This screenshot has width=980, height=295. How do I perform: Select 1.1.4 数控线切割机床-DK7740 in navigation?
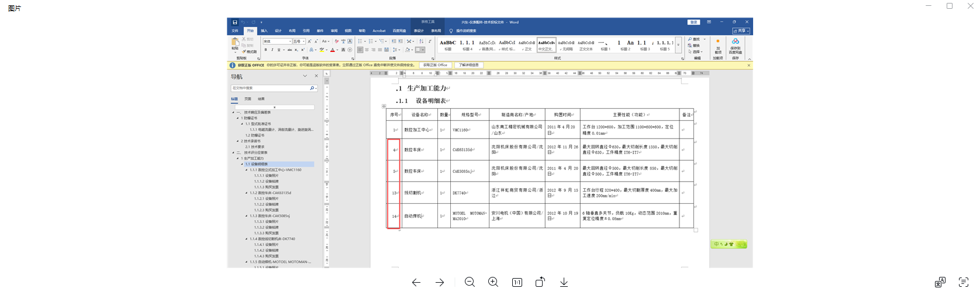tap(272, 239)
